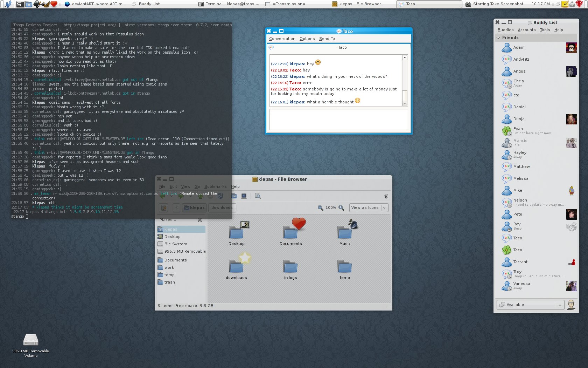This screenshot has width=588, height=368.
Task: Launch the file manager from the top panel launcher
Action: (x=29, y=4)
